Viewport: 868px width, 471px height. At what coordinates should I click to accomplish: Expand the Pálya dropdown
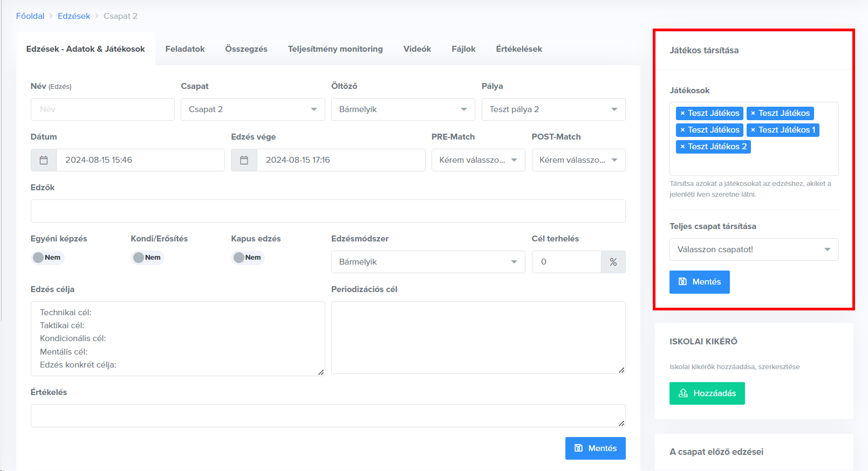(553, 109)
